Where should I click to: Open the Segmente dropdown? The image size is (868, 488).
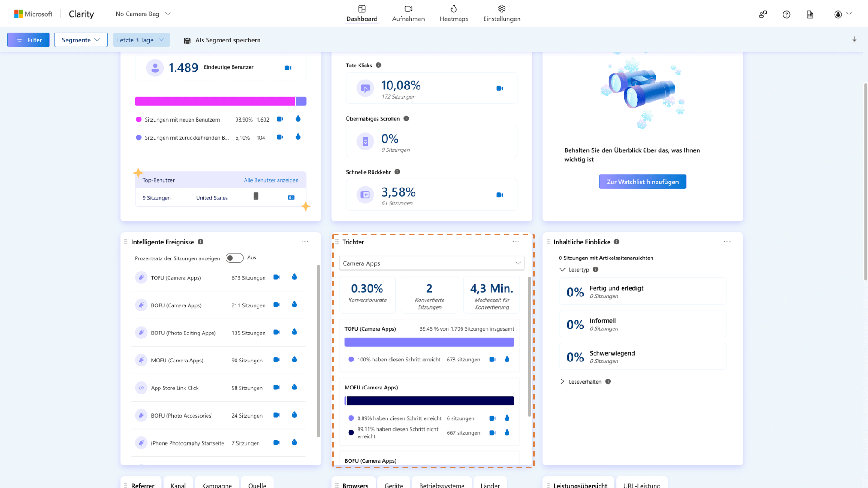tap(80, 40)
